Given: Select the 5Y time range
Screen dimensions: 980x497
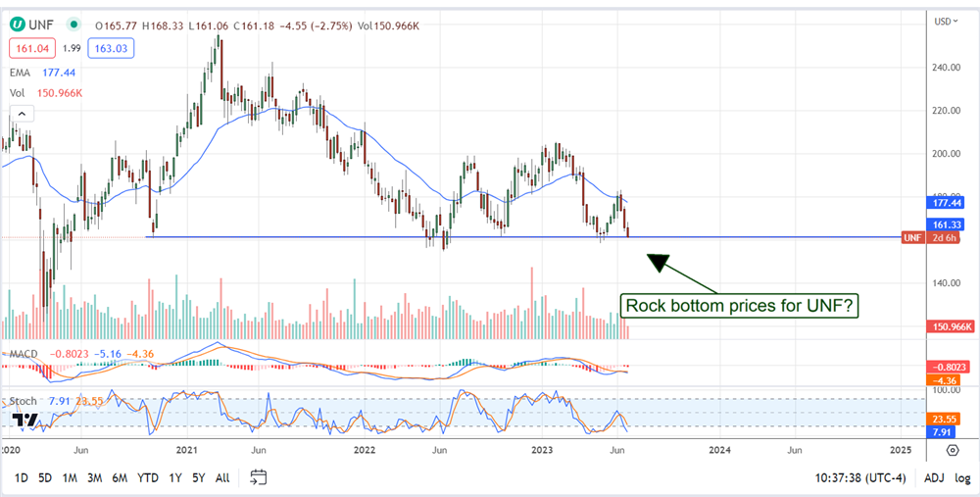Looking at the screenshot, I should pos(199,478).
